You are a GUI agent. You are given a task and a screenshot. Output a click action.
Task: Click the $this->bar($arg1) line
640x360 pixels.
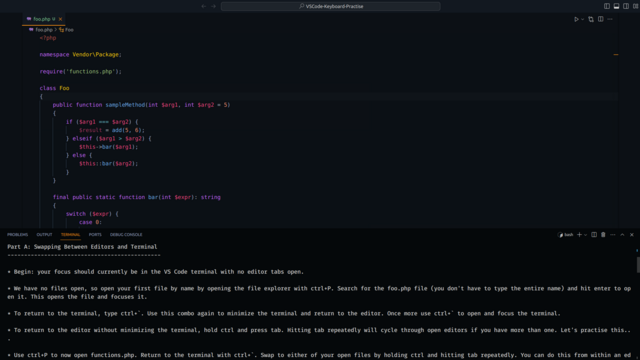click(x=109, y=147)
